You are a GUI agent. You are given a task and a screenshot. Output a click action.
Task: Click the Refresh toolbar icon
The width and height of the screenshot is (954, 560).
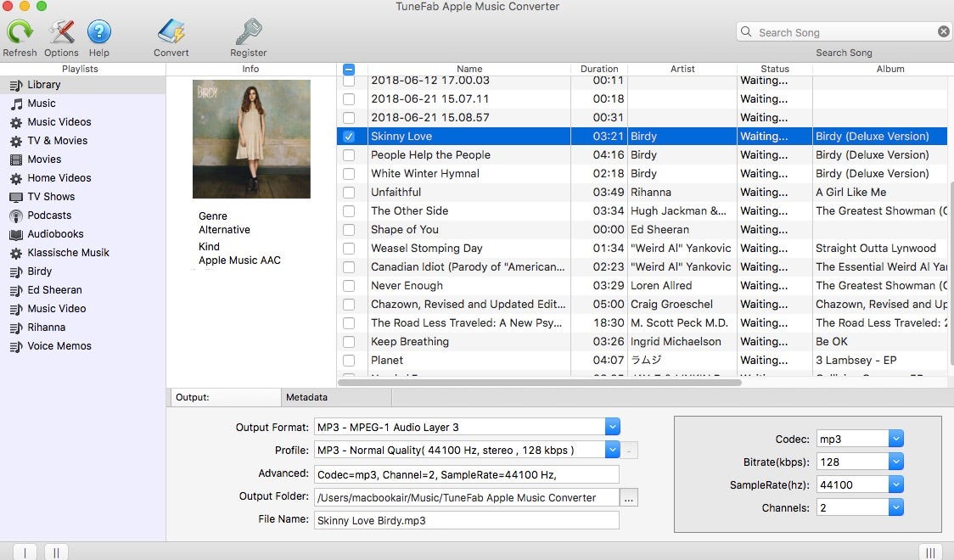pyautogui.click(x=20, y=31)
